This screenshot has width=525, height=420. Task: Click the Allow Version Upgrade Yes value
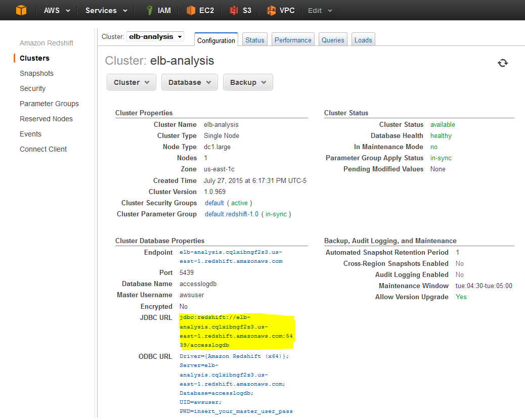tap(461, 297)
